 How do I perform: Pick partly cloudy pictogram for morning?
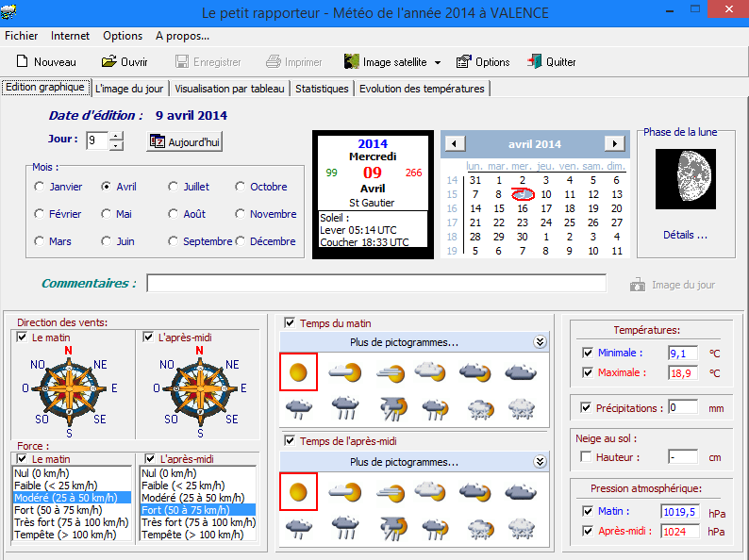(x=430, y=371)
